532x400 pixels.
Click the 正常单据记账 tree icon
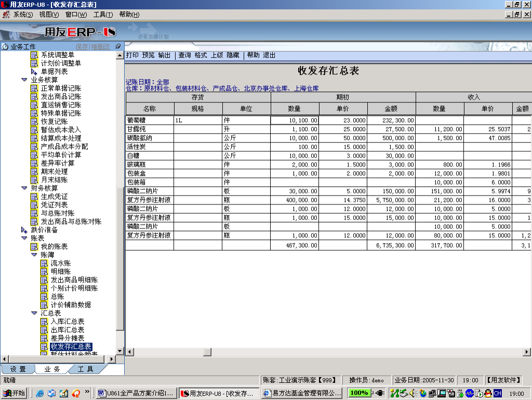tap(34, 88)
